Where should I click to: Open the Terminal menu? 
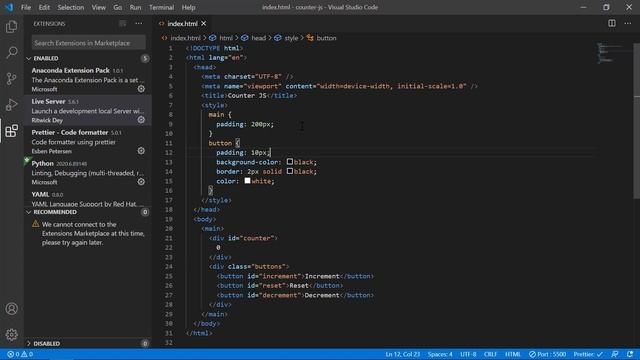161,7
